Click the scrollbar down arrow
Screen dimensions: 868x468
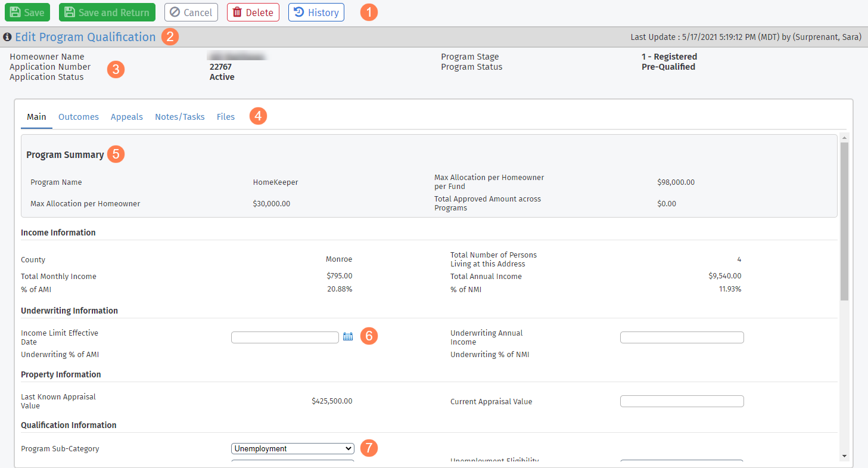(844, 456)
